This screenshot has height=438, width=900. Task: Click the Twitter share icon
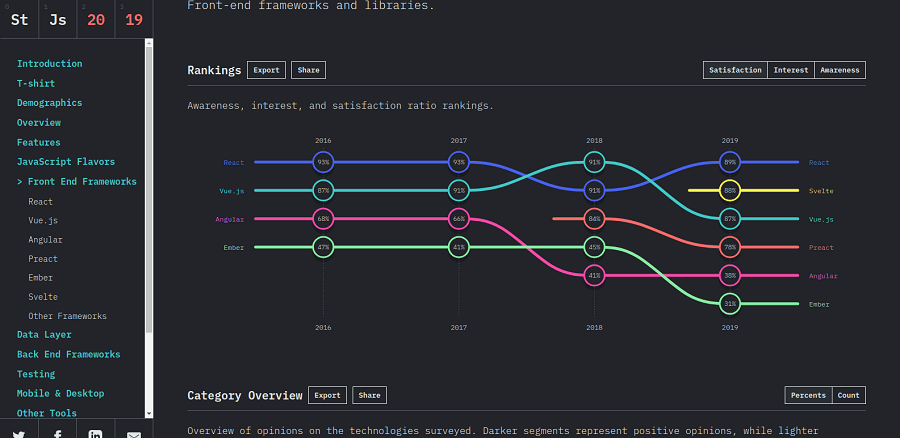(19, 433)
